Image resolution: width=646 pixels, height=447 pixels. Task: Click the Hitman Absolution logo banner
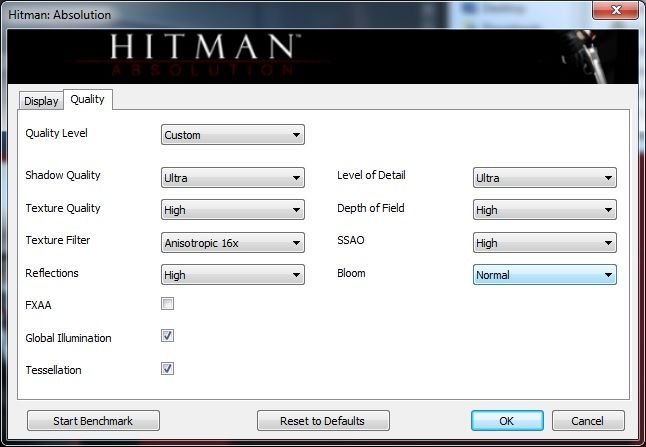tap(323, 56)
